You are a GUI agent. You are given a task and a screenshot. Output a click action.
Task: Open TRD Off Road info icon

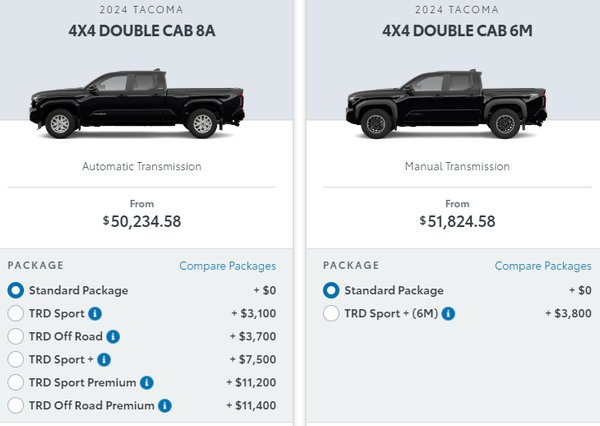[x=113, y=337]
